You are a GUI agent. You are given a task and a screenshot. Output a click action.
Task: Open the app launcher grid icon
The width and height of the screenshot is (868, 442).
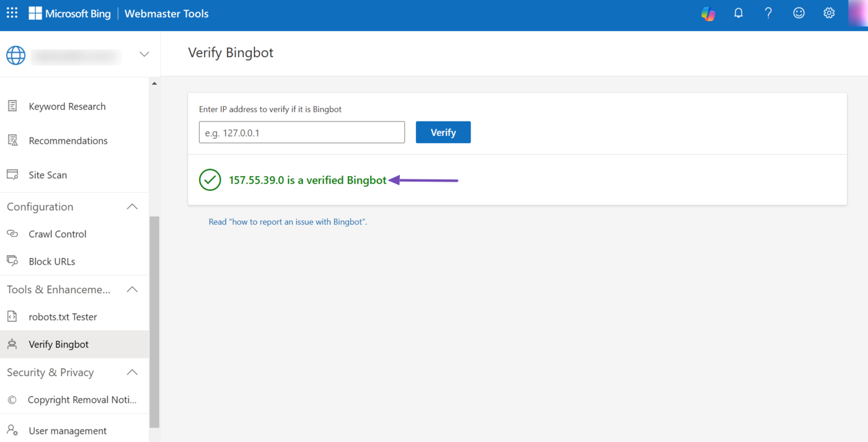[x=12, y=13]
